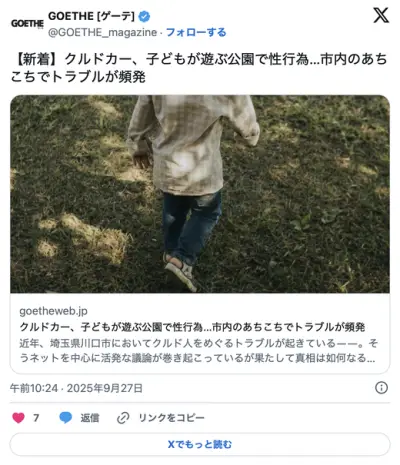The height and width of the screenshot is (465, 400).
Task: Click the @GOETHE_magazine handle
Action: click(102, 32)
